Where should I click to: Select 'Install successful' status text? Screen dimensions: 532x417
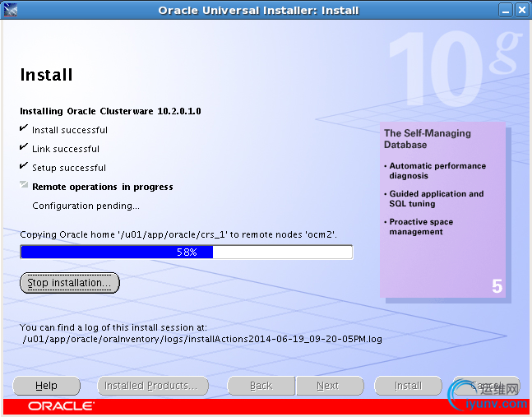[70, 130]
